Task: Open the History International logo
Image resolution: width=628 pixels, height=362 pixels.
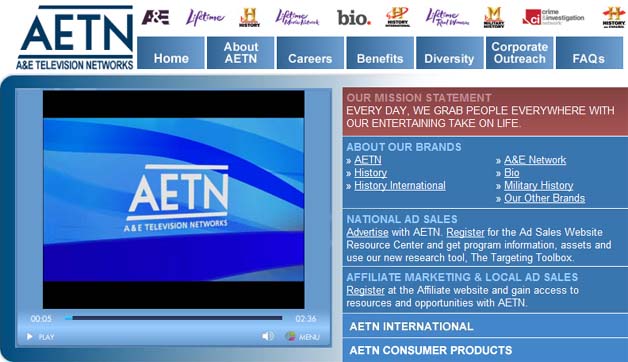Action: [x=398, y=17]
